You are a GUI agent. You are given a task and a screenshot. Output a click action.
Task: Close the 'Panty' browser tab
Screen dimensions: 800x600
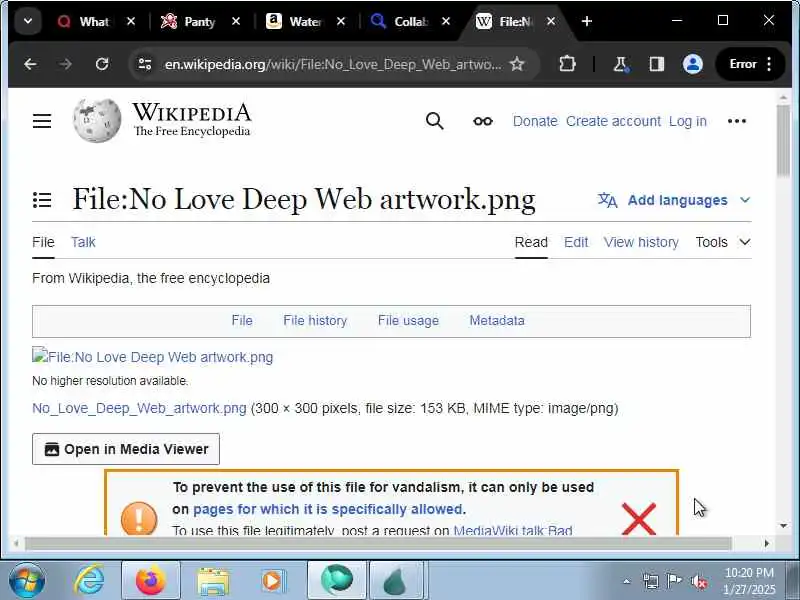[x=236, y=21]
